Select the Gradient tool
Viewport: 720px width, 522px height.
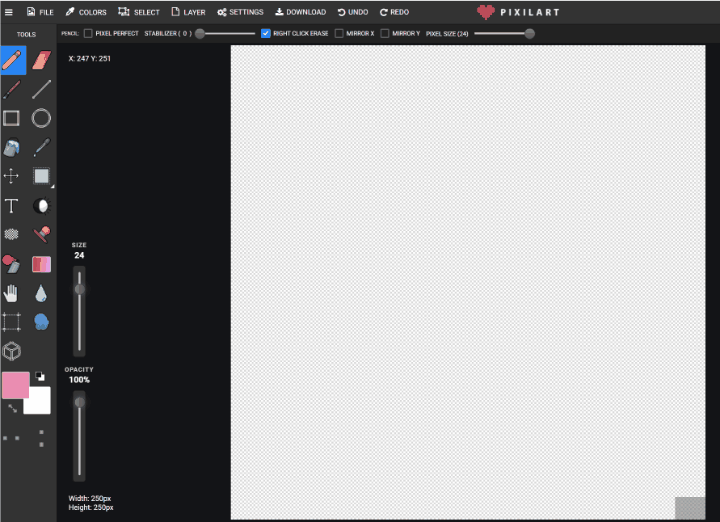[x=42, y=264]
